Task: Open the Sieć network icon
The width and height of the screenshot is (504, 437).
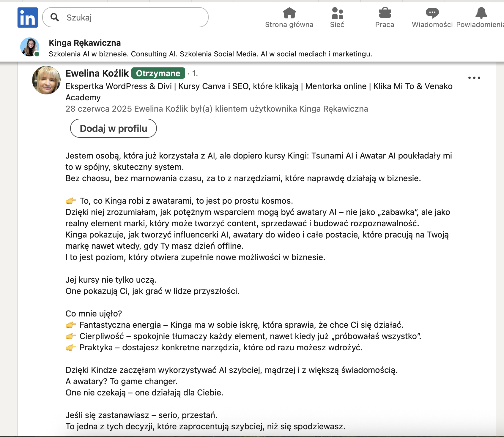Action: coord(337,13)
